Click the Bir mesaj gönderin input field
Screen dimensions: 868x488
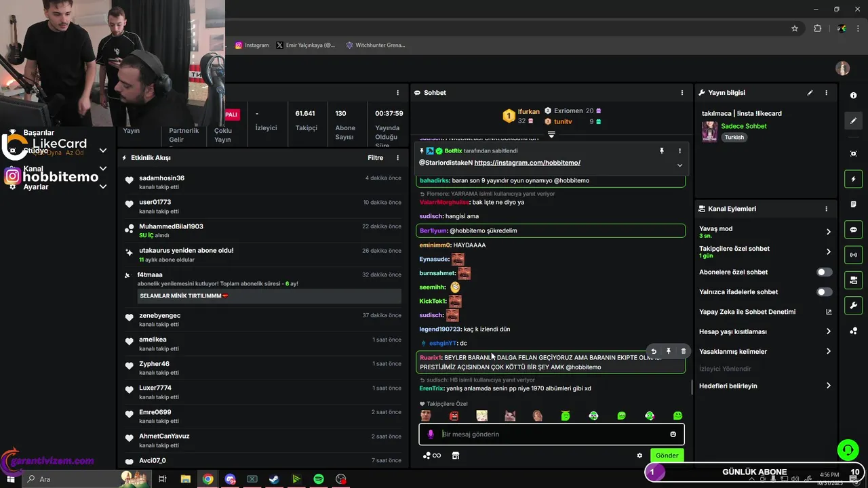click(x=552, y=434)
